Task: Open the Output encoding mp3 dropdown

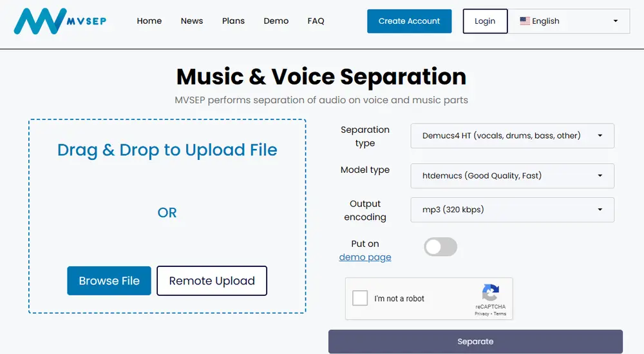Action: (512, 210)
